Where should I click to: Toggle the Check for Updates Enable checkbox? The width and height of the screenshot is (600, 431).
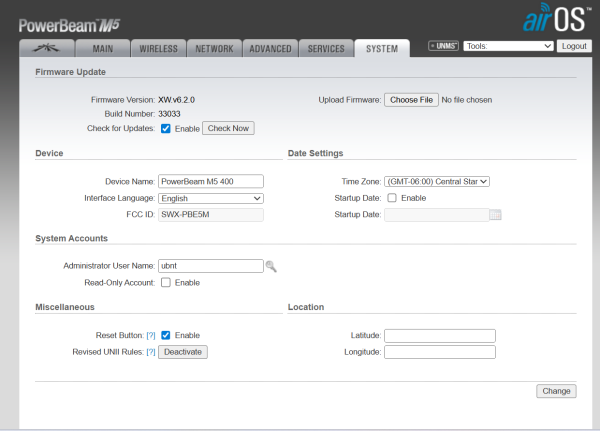[166, 128]
